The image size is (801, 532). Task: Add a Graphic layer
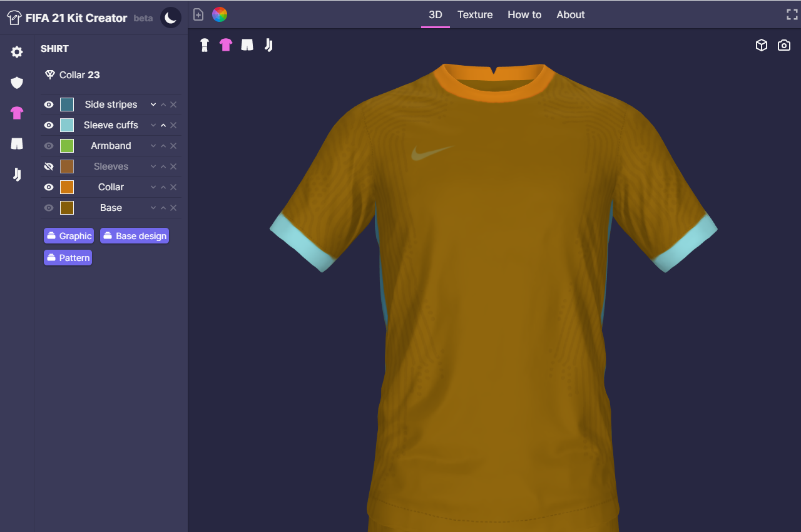click(69, 236)
